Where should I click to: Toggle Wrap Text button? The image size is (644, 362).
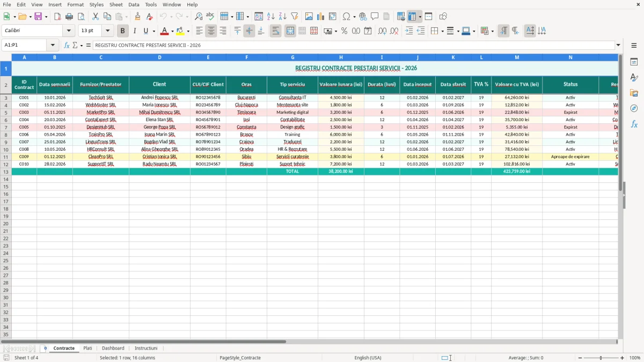coord(276,31)
